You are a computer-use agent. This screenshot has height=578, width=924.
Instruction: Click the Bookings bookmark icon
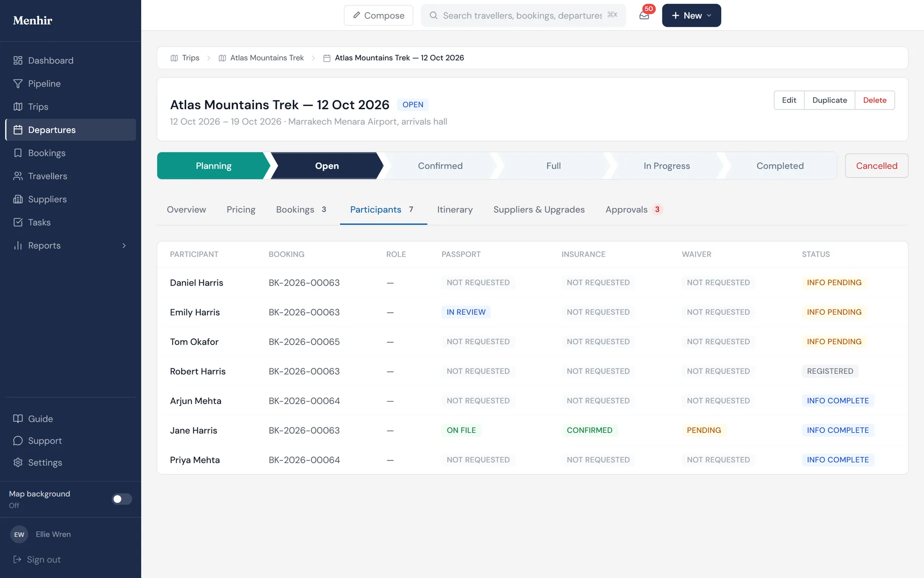18,153
